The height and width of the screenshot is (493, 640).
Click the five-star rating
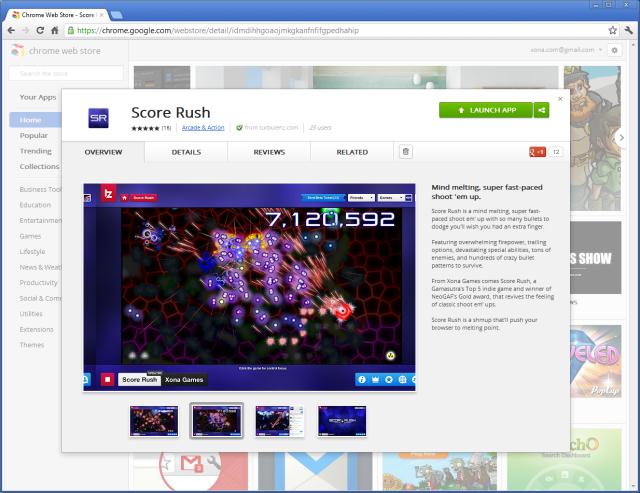[x=145, y=128]
